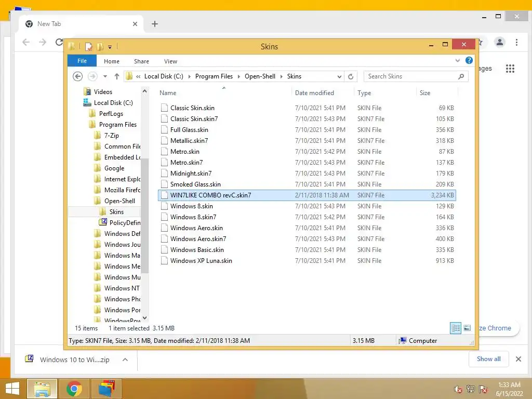The height and width of the screenshot is (399, 532).
Task: Click file icon of Windows 8.skin
Action: click(164, 206)
